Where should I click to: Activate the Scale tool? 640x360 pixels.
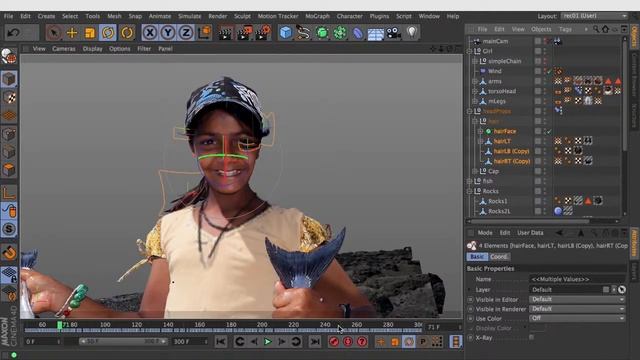(x=90, y=33)
